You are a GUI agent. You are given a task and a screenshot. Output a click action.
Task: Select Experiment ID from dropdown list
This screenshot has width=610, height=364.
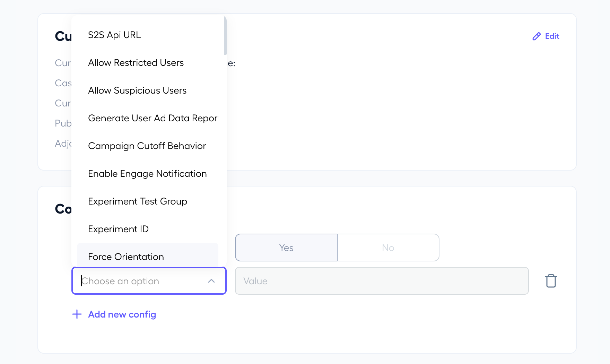click(x=148, y=229)
